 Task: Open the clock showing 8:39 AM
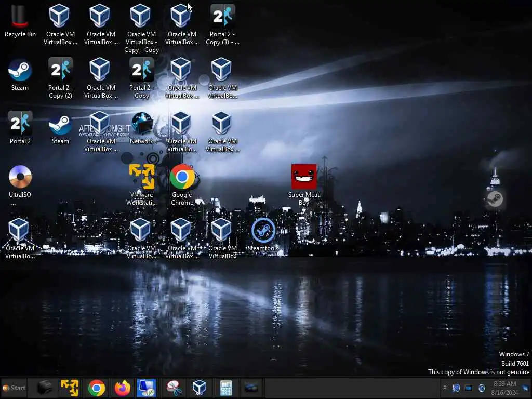click(x=505, y=388)
